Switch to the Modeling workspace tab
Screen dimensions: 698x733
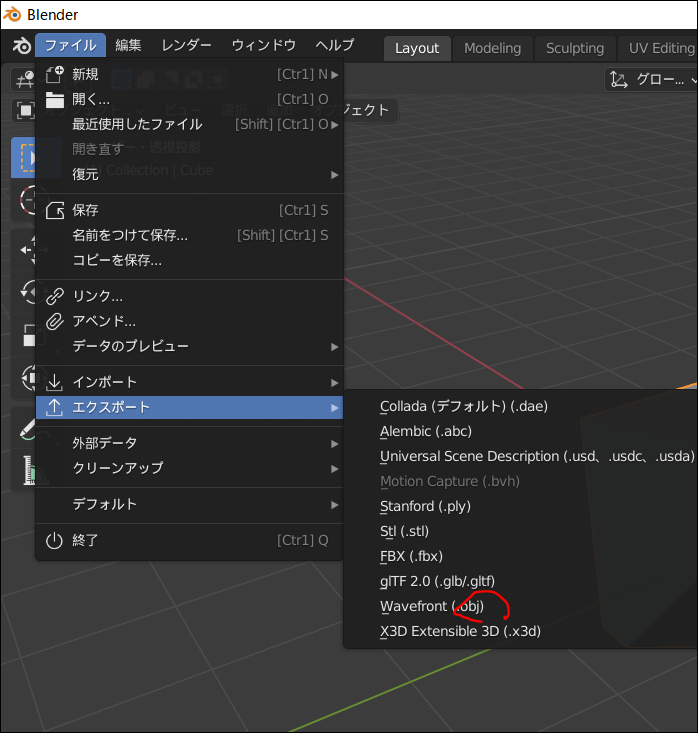click(492, 48)
